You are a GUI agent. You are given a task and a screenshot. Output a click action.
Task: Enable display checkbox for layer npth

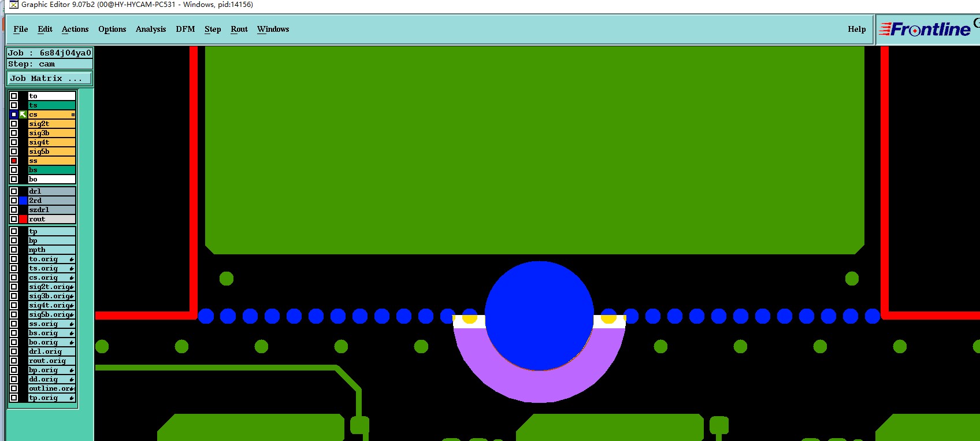pyautogui.click(x=14, y=250)
